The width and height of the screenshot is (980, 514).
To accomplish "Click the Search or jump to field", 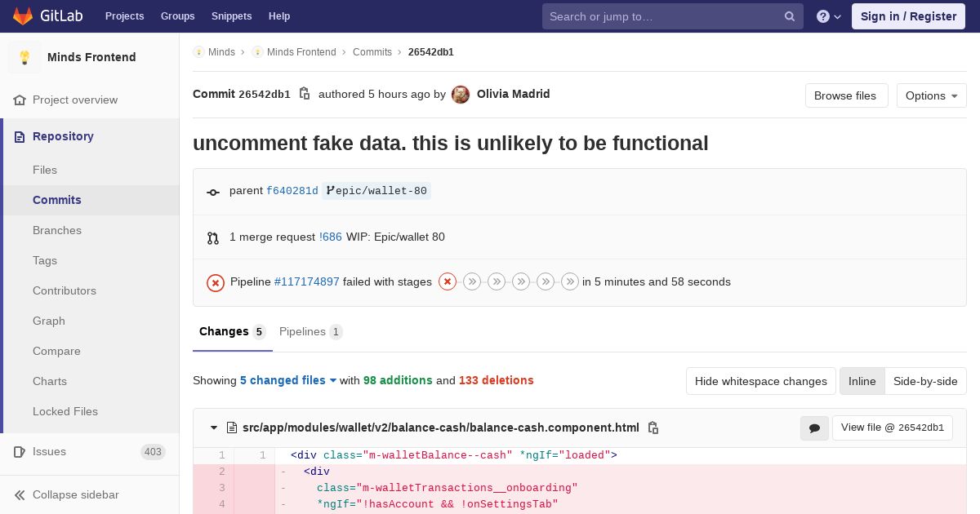I will [665, 16].
